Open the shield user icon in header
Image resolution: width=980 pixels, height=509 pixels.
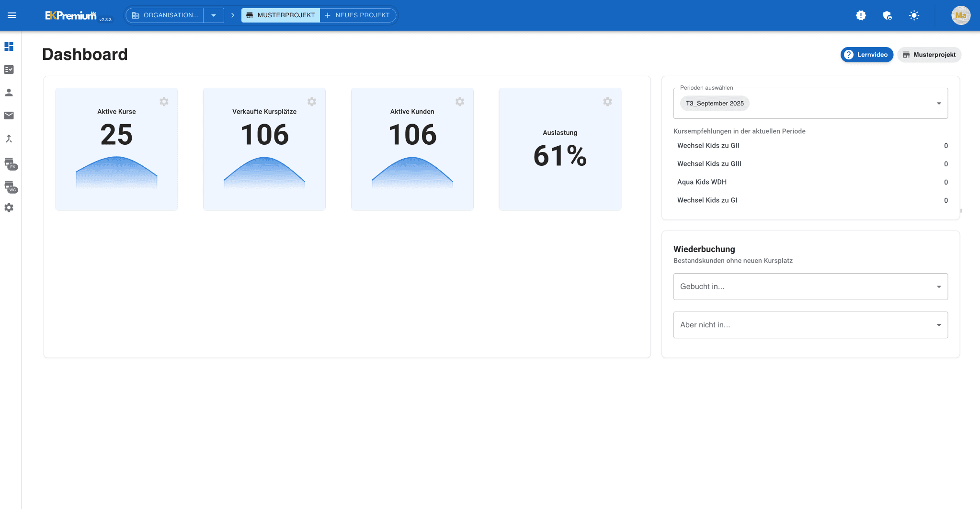point(887,15)
